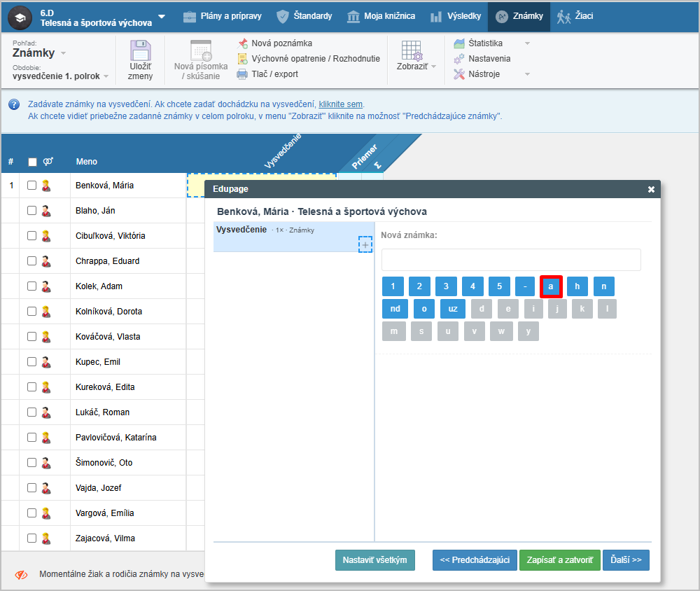Click the plus icon in Vysvedčenie row

coord(365,244)
